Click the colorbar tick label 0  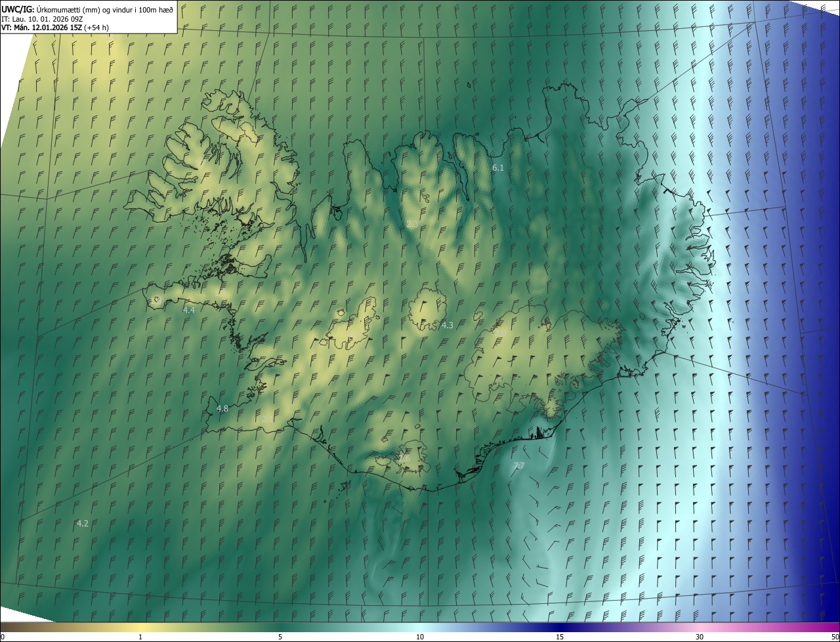click(3, 637)
